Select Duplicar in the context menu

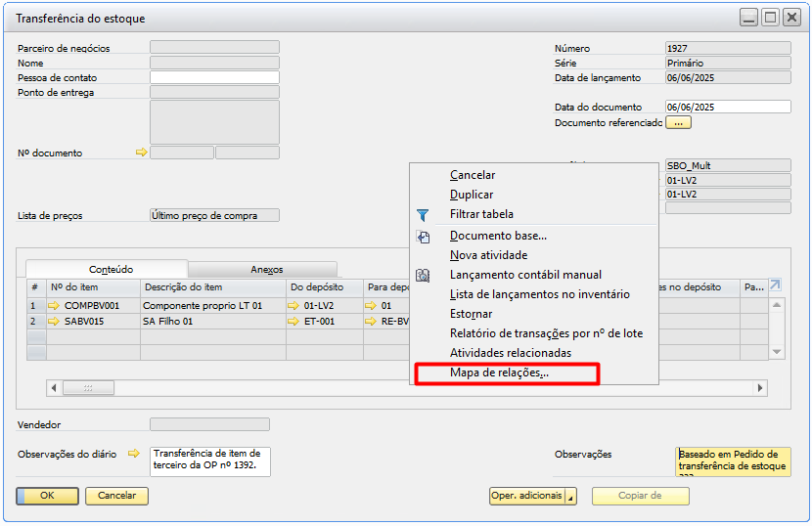472,195
